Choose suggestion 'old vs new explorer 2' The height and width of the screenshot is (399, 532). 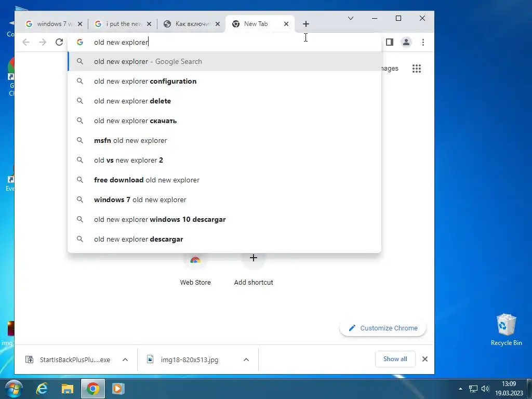point(224,160)
